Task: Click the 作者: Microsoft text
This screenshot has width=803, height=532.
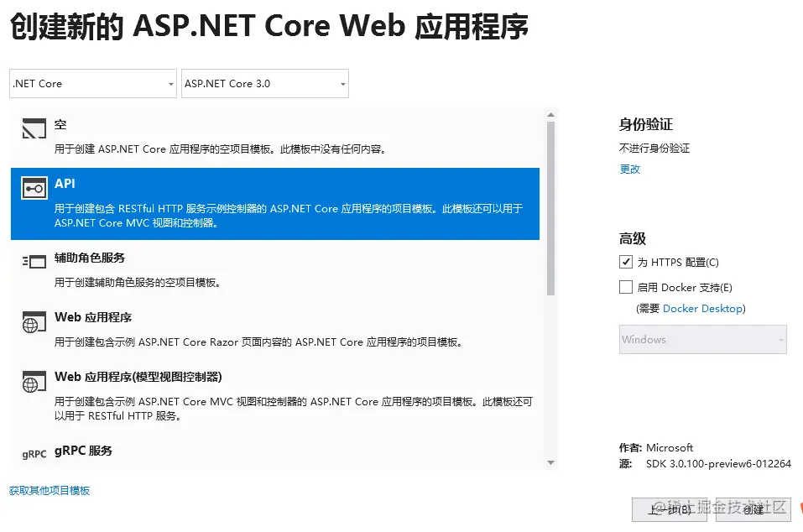Action: click(x=656, y=447)
